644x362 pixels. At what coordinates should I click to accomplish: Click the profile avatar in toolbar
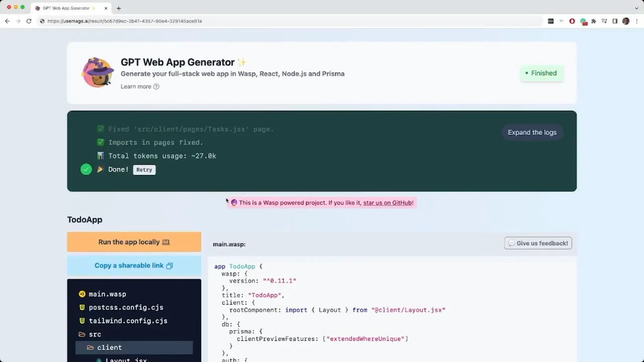[626, 21]
